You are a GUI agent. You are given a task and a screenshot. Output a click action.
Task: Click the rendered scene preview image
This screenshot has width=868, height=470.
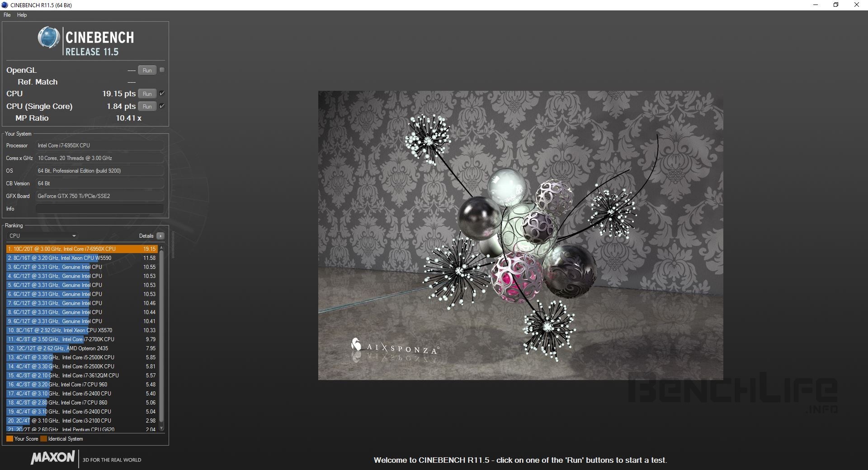click(x=520, y=235)
